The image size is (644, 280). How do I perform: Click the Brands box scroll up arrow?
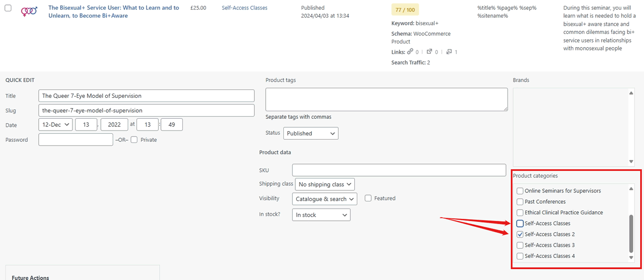click(x=631, y=92)
